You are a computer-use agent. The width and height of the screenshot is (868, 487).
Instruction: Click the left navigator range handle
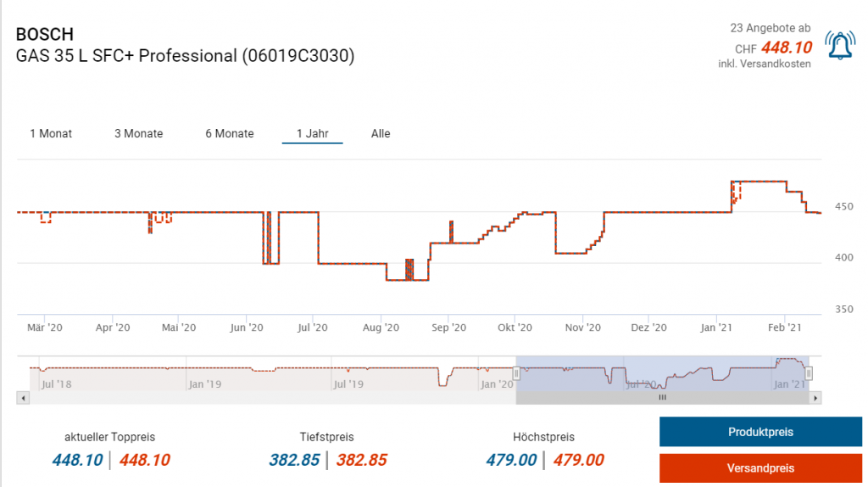point(515,373)
